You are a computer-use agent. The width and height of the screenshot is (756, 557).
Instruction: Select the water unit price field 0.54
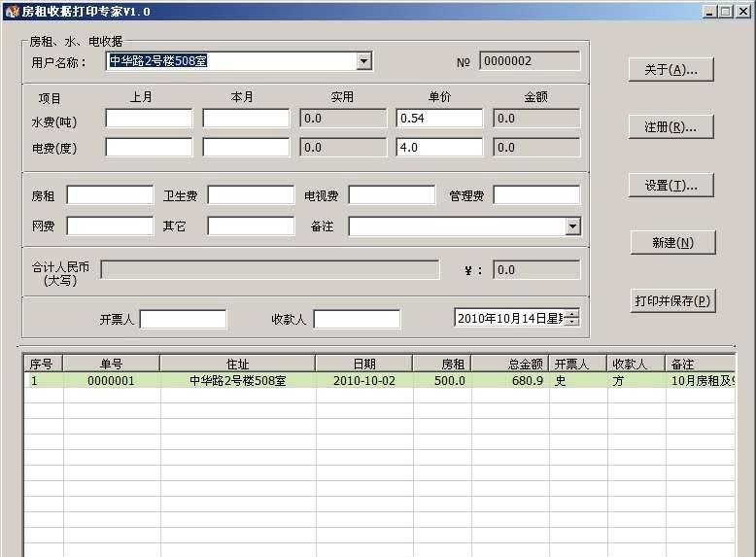click(439, 119)
